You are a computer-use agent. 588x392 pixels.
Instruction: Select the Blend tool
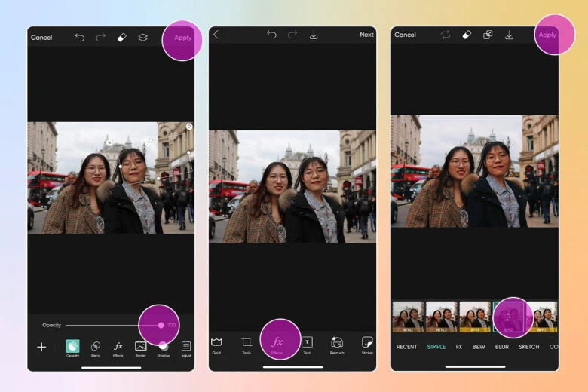tap(96, 347)
